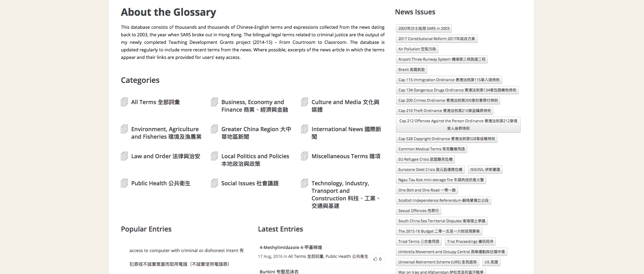
Task: Select the Common Medical Terms tag
Action: coord(431,149)
